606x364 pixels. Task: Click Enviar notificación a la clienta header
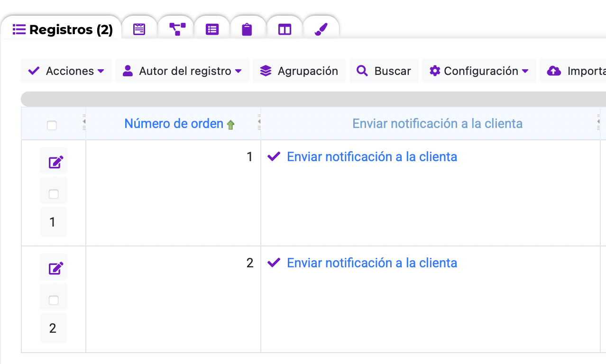coord(437,124)
